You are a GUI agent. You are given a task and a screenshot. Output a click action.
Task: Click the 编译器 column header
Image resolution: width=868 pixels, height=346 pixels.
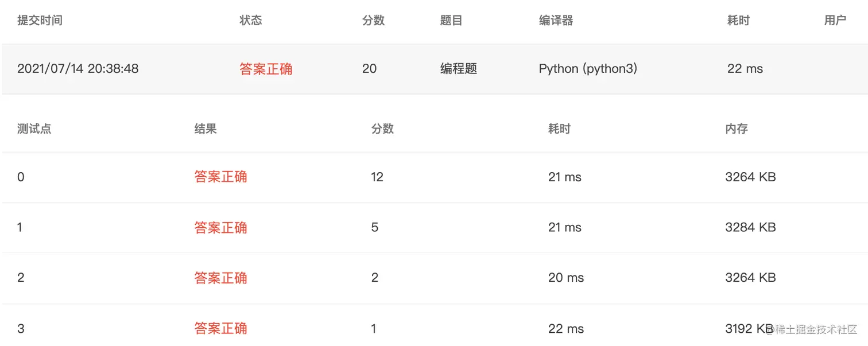[x=556, y=21]
